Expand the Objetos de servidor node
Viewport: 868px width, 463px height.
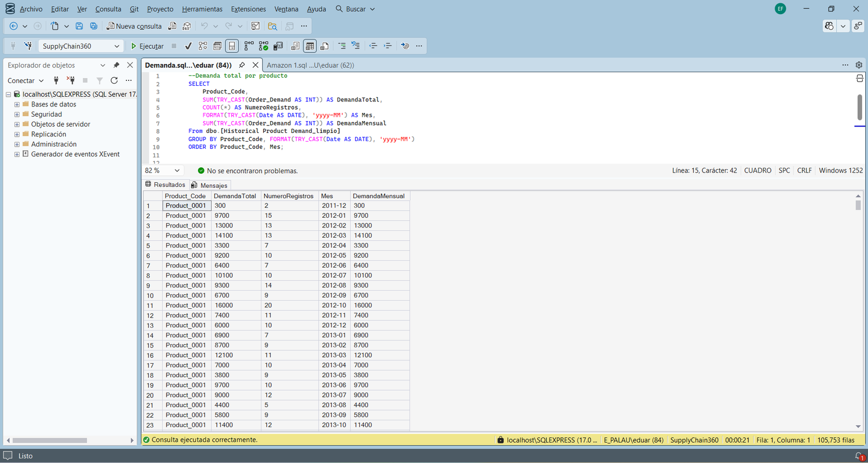coord(17,124)
